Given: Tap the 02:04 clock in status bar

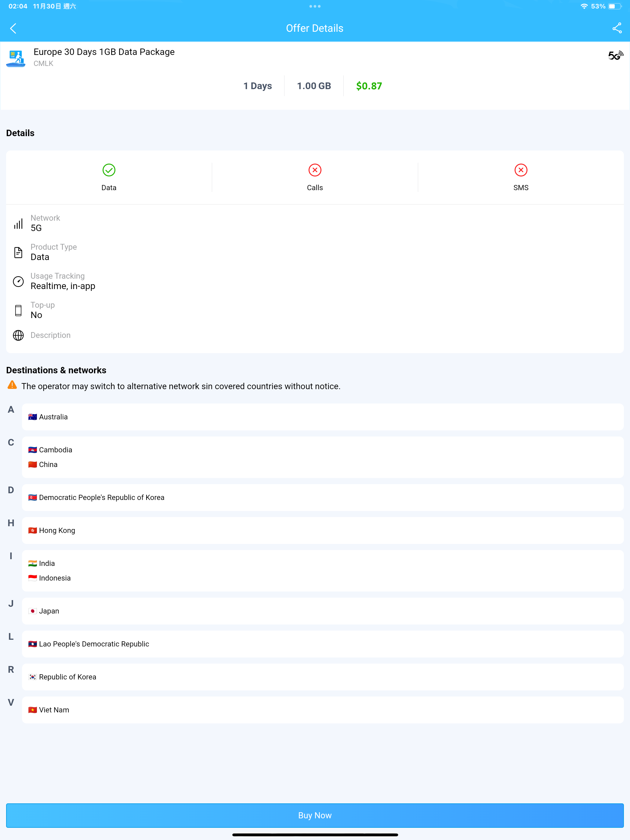Looking at the screenshot, I should pyautogui.click(x=18, y=6).
